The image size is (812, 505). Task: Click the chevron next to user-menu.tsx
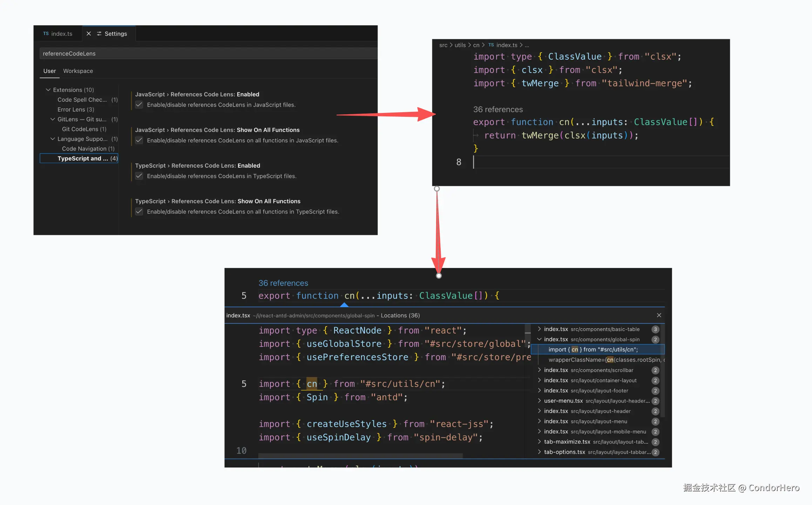coord(540,401)
